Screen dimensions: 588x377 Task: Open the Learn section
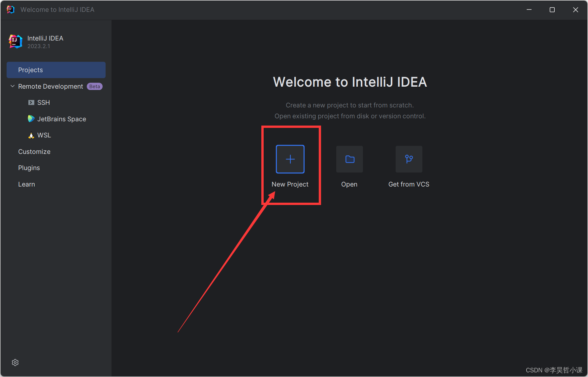click(26, 184)
